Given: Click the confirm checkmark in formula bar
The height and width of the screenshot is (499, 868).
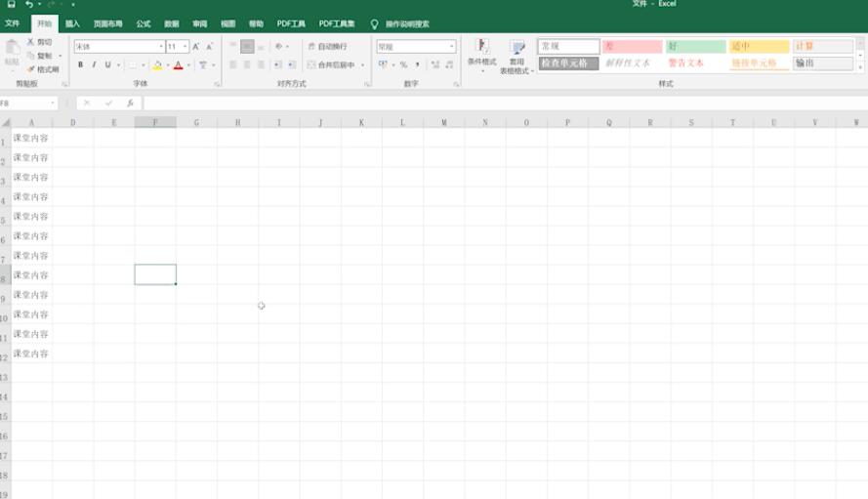Looking at the screenshot, I should point(108,103).
